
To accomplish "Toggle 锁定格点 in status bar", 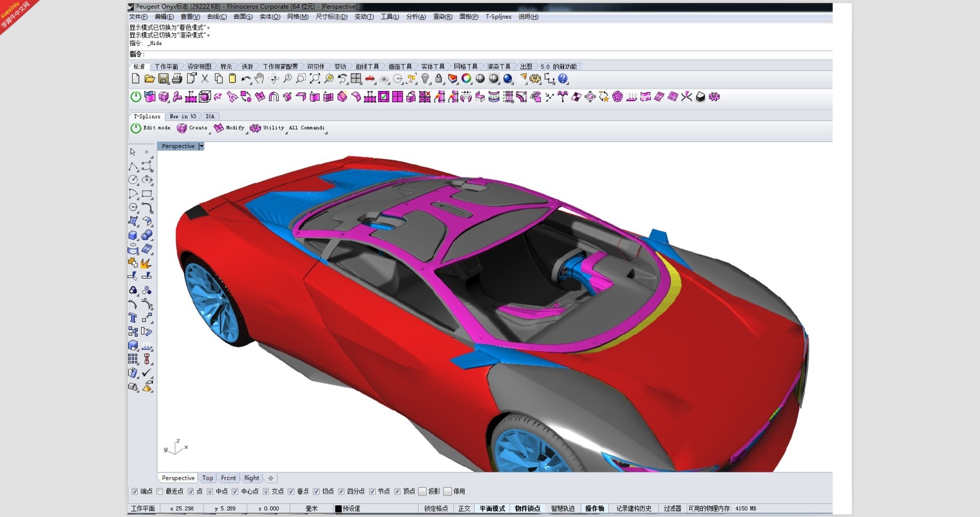I will (x=436, y=508).
